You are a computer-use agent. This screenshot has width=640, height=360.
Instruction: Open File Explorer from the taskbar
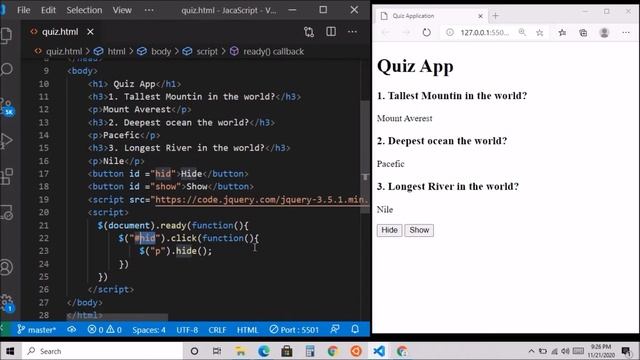tap(240, 351)
